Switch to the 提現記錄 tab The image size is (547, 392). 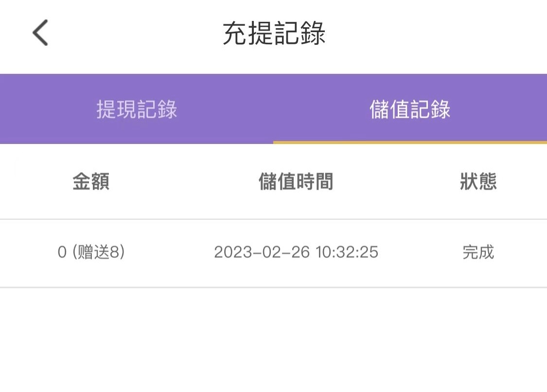click(137, 109)
